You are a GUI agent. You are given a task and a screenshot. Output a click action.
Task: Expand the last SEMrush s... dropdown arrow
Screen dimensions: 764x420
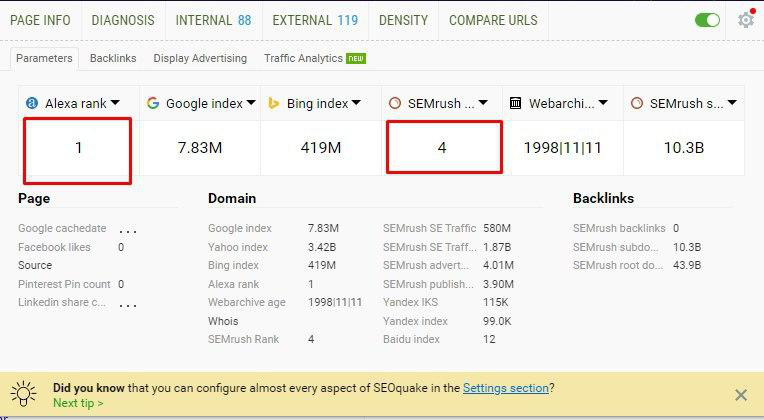pos(732,103)
